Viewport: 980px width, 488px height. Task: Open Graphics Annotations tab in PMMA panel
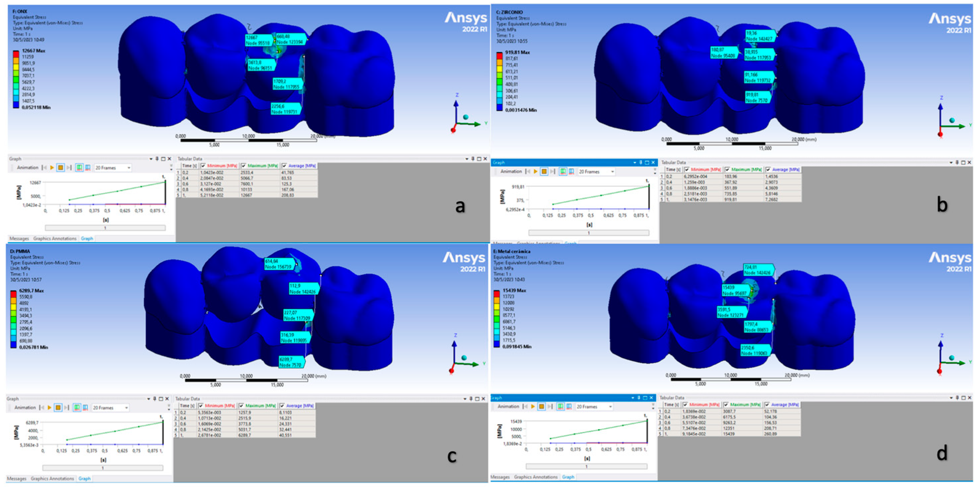(x=53, y=478)
